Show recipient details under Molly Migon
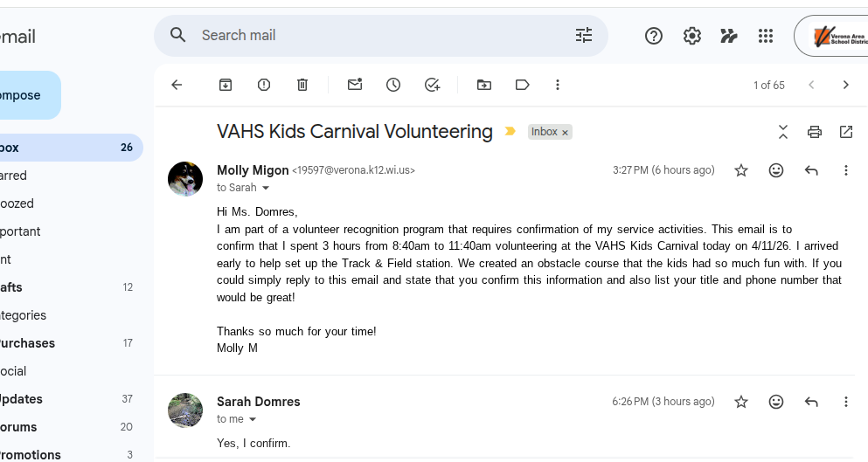868x462 pixels. point(266,188)
